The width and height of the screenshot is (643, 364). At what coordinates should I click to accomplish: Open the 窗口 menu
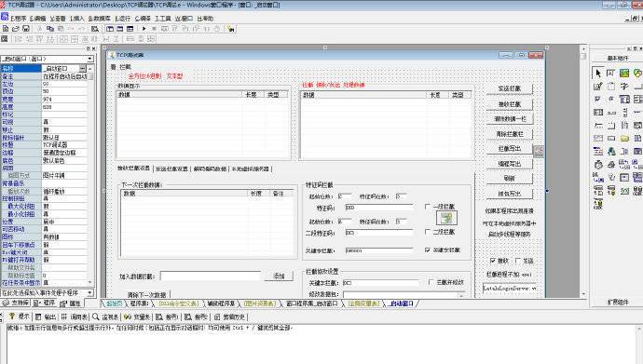(x=184, y=19)
